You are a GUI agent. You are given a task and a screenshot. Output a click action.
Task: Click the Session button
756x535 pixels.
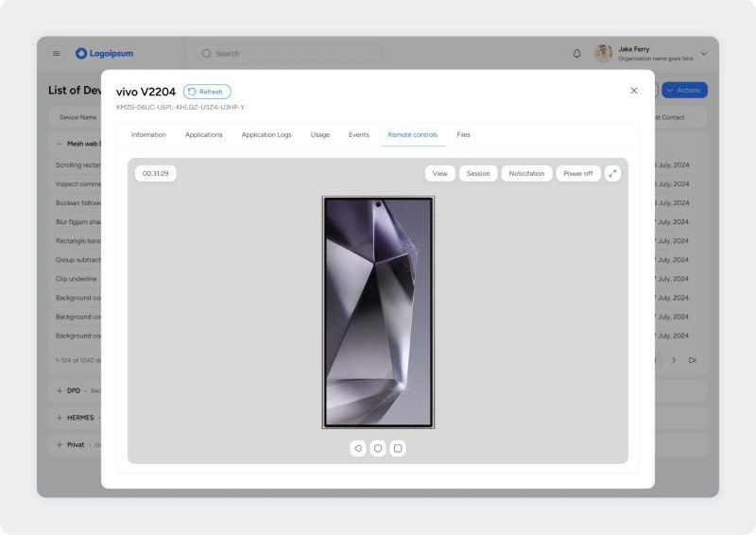[x=478, y=174]
